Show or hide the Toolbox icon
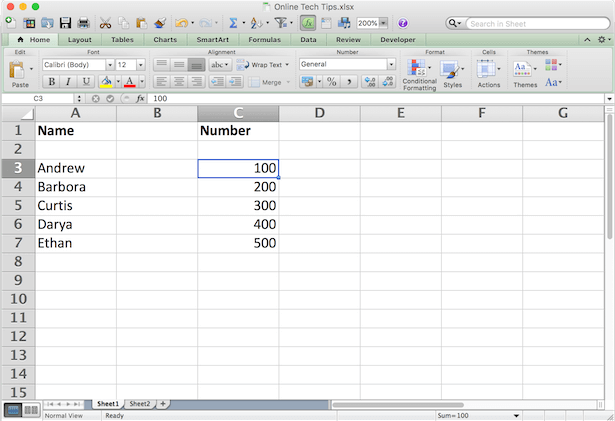615x421 pixels. (x=326, y=23)
